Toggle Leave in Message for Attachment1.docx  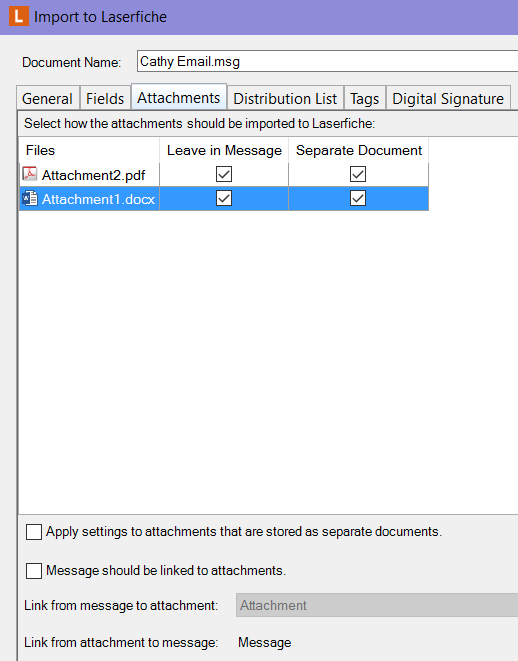pos(224,199)
